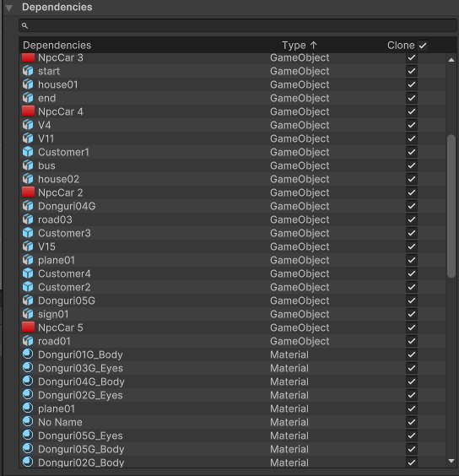This screenshot has height=476, width=459.
Task: Uncheck Clone for start
Action: tap(412, 71)
